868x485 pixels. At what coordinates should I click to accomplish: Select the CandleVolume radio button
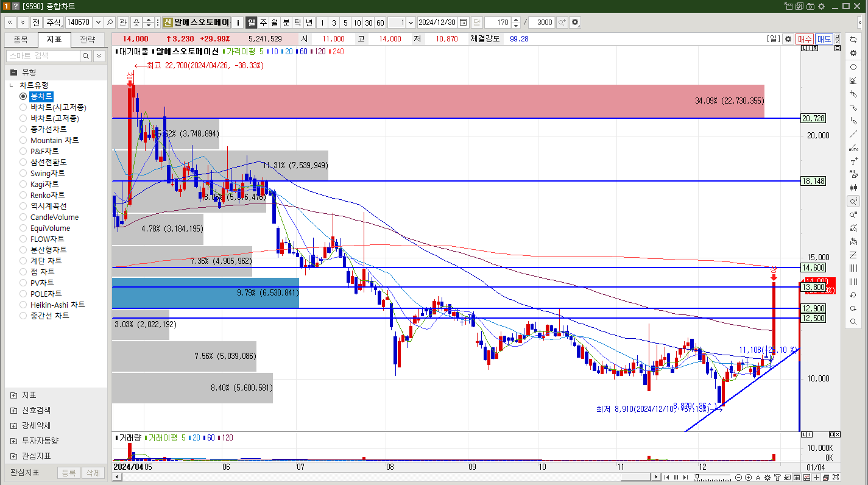pos(23,217)
